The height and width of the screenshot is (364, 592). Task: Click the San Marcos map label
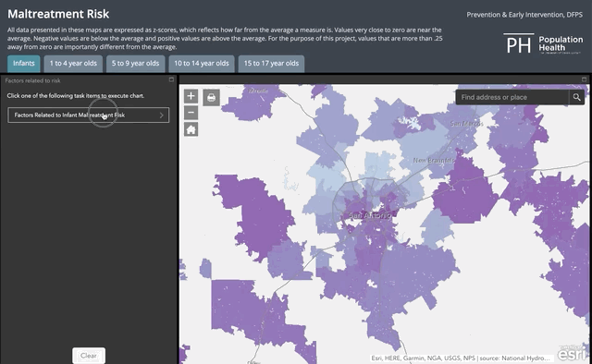pos(466,124)
